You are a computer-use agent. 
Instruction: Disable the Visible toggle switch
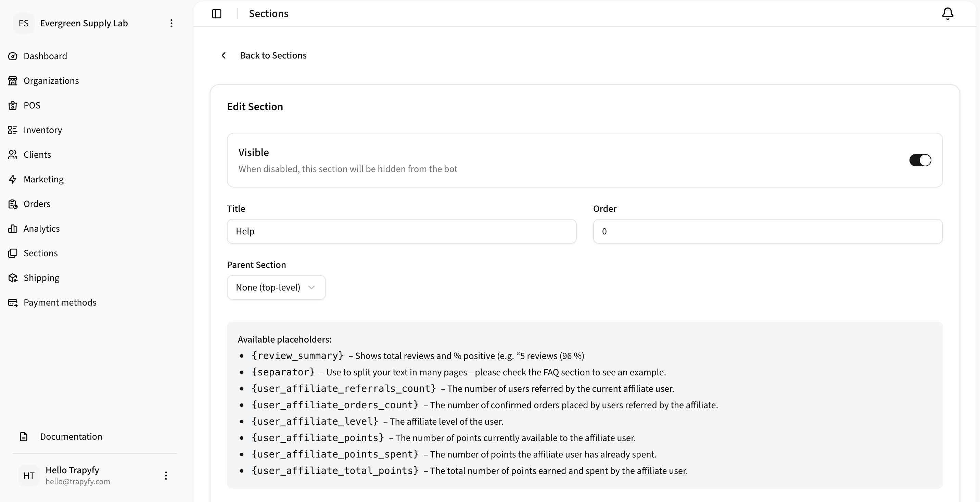[x=920, y=160]
